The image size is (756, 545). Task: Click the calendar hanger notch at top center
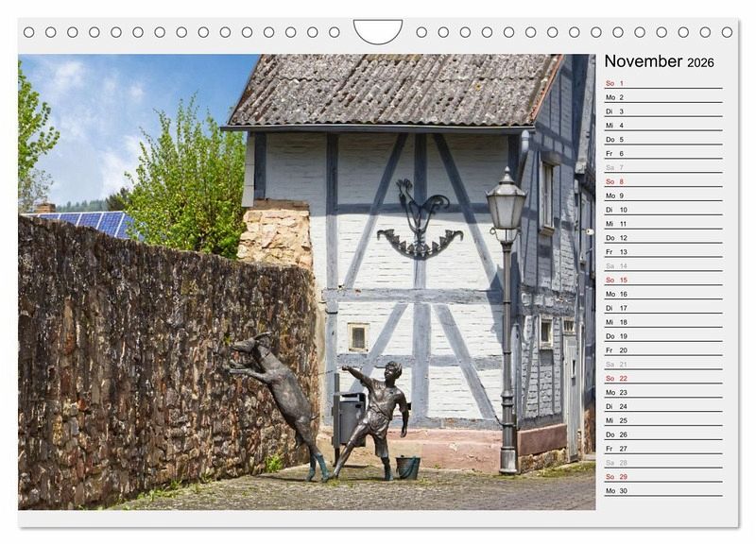point(377,31)
